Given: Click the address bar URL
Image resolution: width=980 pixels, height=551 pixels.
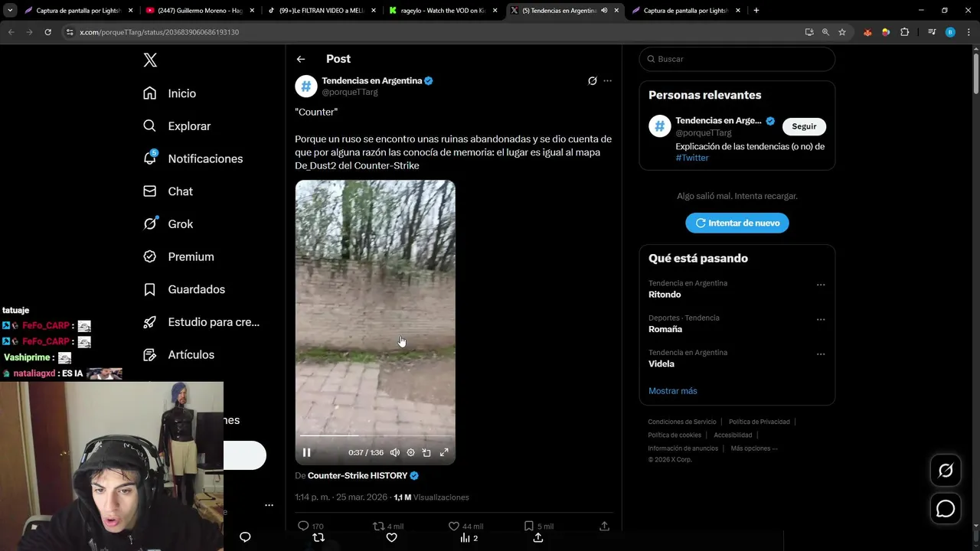Looking at the screenshot, I should (x=159, y=32).
